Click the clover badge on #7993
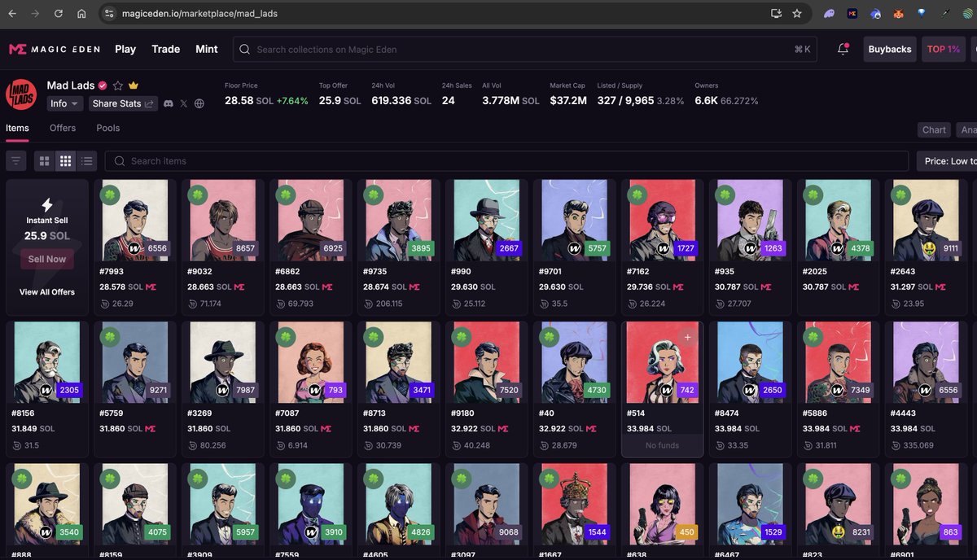Screen dimensions: 977x560 [110, 195]
